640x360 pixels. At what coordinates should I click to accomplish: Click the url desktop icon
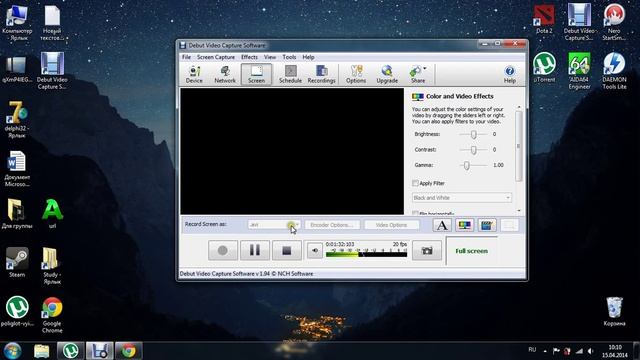coord(52,214)
